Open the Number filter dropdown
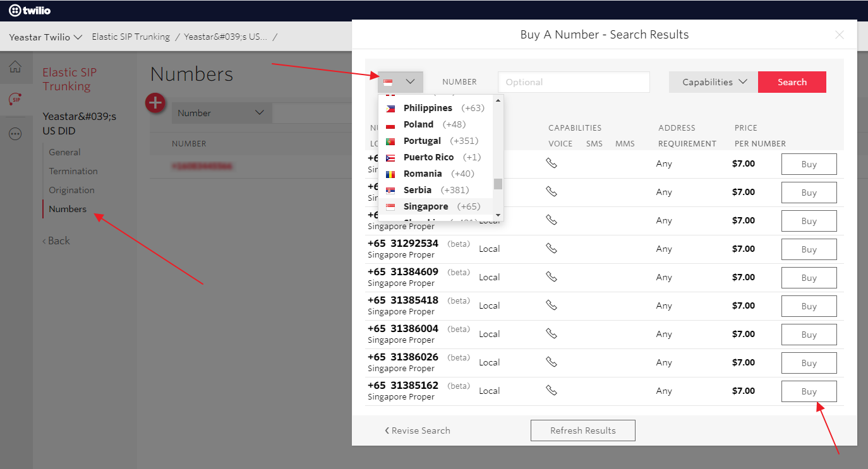The image size is (868, 469). (x=221, y=113)
